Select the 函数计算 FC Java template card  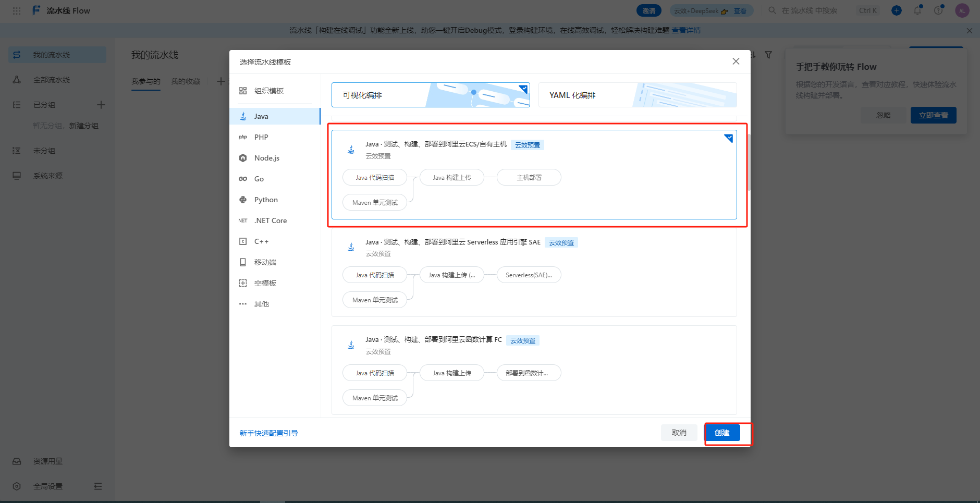click(x=534, y=370)
